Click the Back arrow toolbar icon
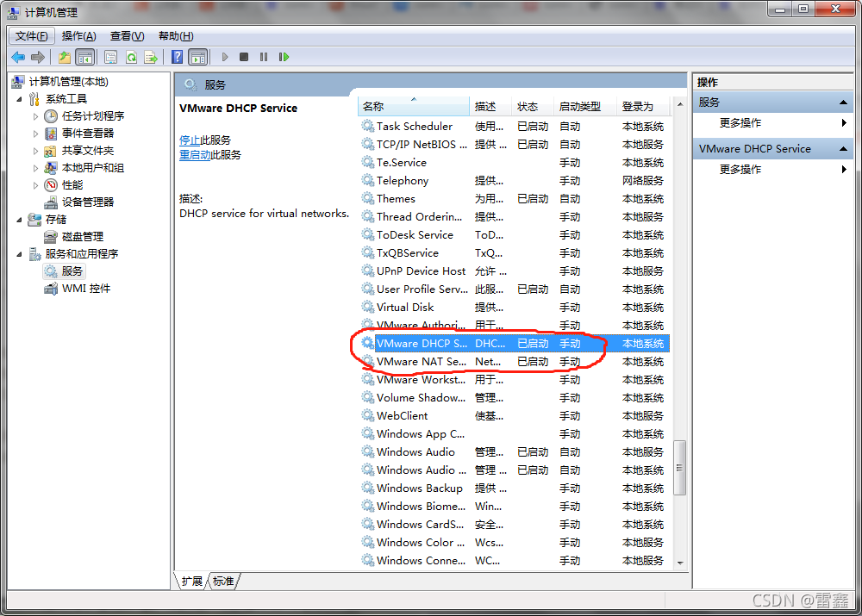Screen dimensions: 862x616 18,57
